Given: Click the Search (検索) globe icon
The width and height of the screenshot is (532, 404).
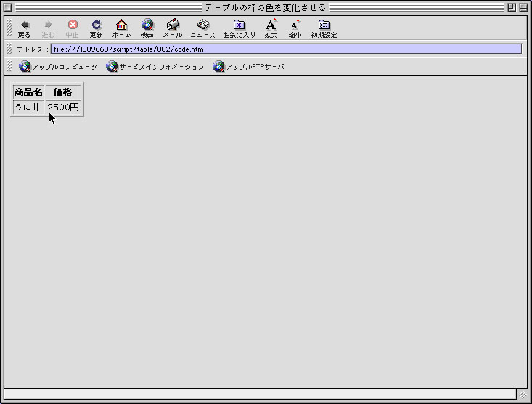Looking at the screenshot, I should click(147, 25).
